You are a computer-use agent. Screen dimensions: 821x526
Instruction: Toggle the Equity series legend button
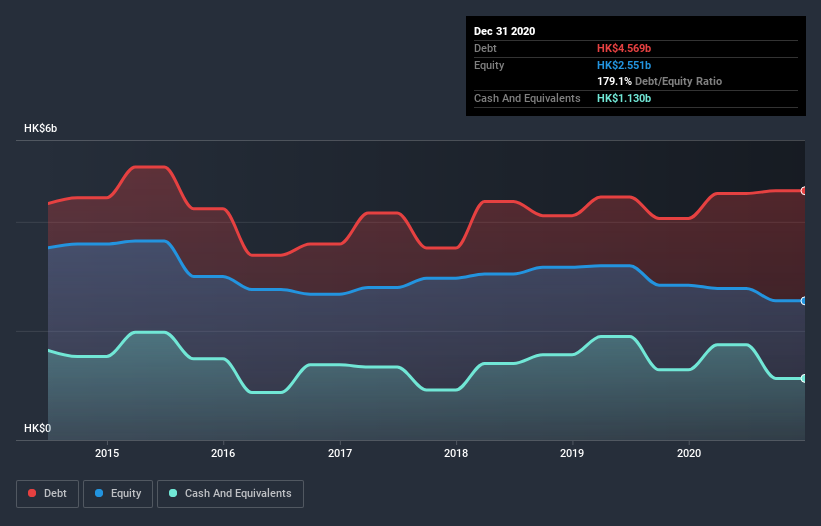point(118,494)
